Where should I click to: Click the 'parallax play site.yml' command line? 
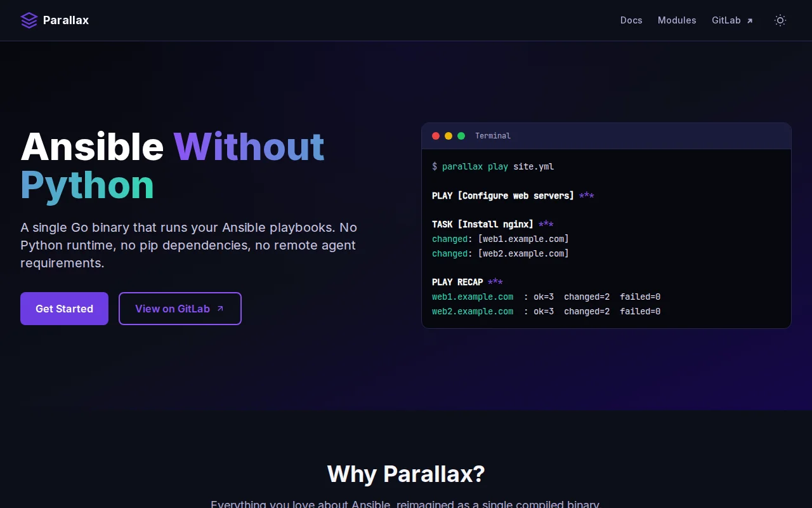pyautogui.click(x=493, y=166)
